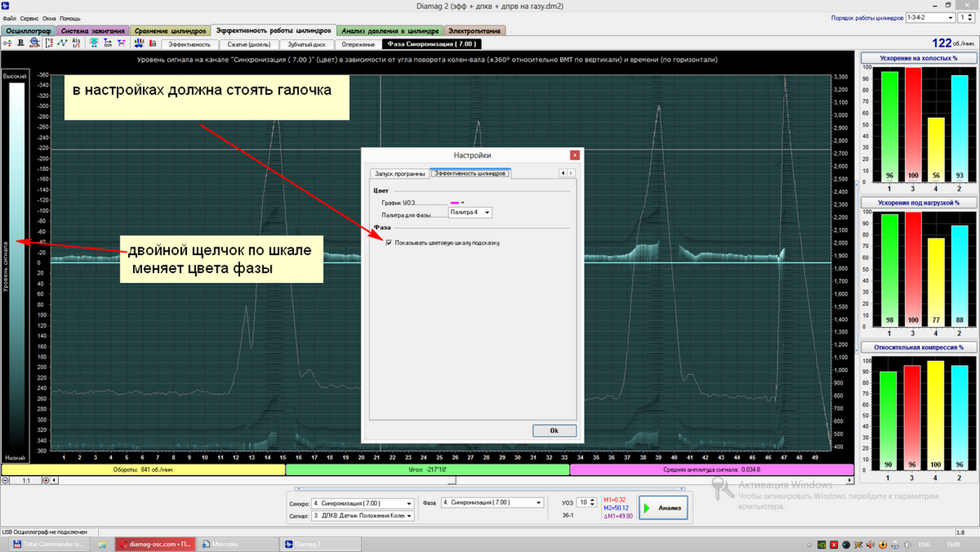Select the Опережение sub-tab
The image size is (980, 552).
(358, 44)
